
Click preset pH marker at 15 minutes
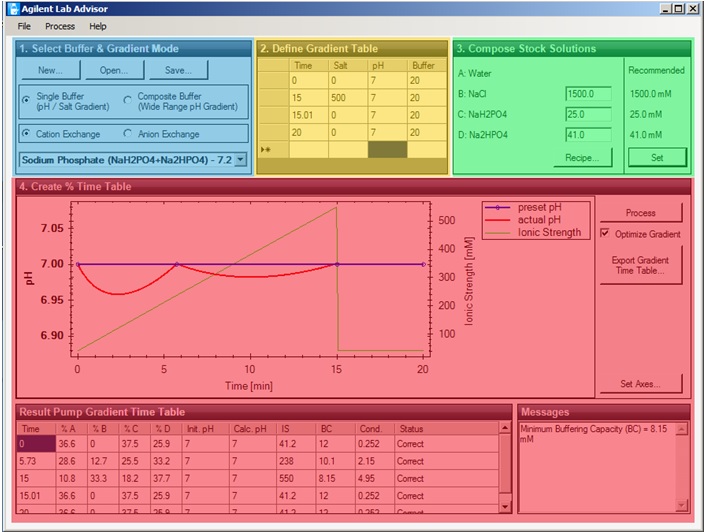point(337,264)
